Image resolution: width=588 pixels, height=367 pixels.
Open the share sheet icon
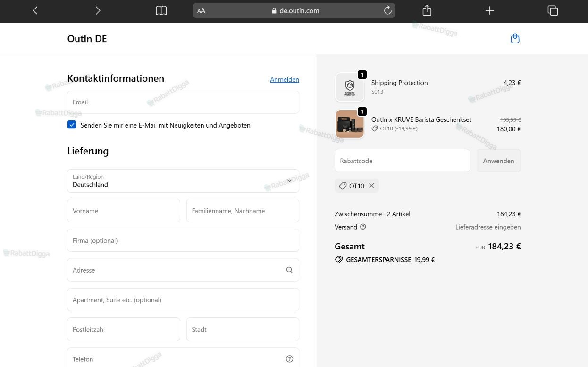point(427,10)
